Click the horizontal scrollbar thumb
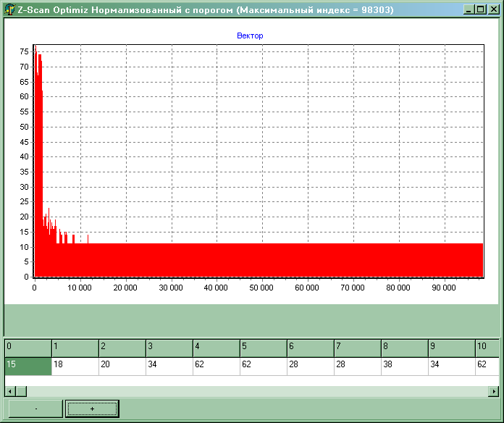504x423 pixels. (x=21, y=391)
